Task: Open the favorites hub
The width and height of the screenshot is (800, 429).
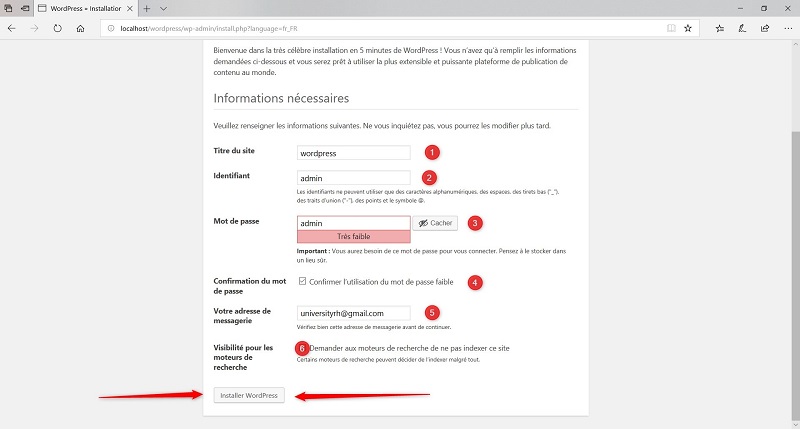Action: [x=719, y=29]
